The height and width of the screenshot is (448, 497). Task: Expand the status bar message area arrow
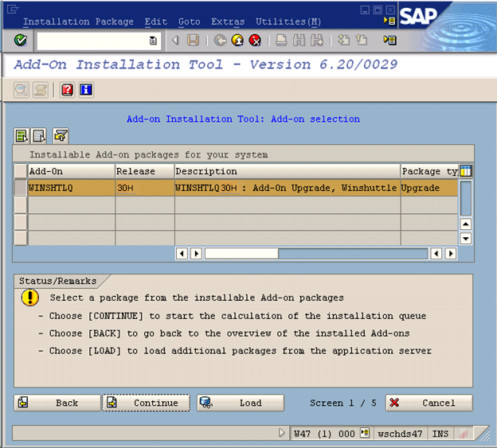tap(281, 433)
